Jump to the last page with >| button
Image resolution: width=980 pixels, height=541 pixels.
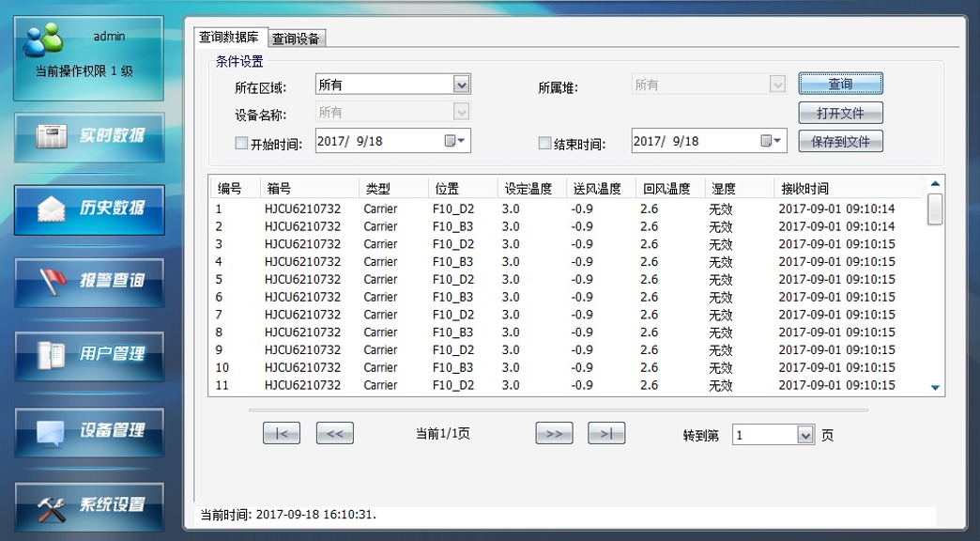(606, 433)
